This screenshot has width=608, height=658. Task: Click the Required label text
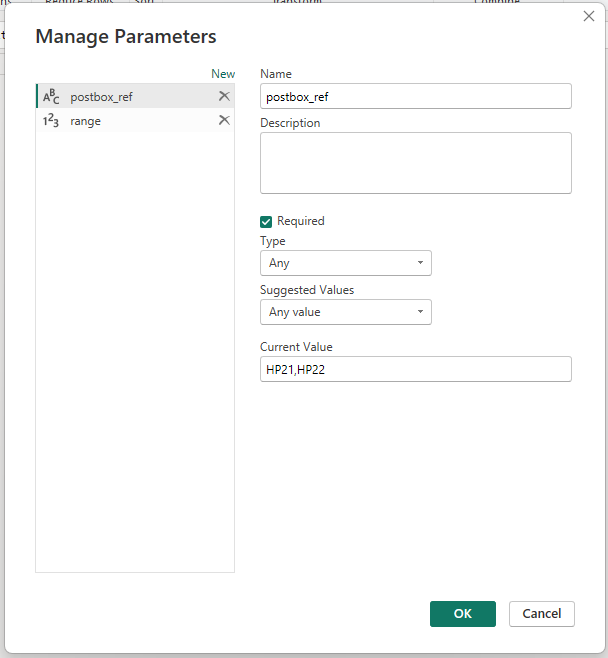click(301, 222)
